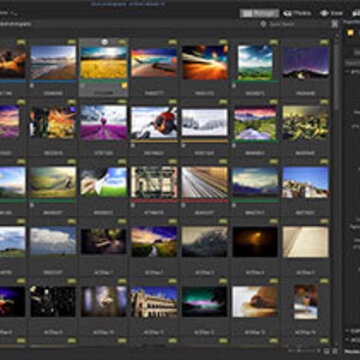The image size is (360, 360).
Task: Click the Quick Search magnifier icon
Action: point(263,24)
